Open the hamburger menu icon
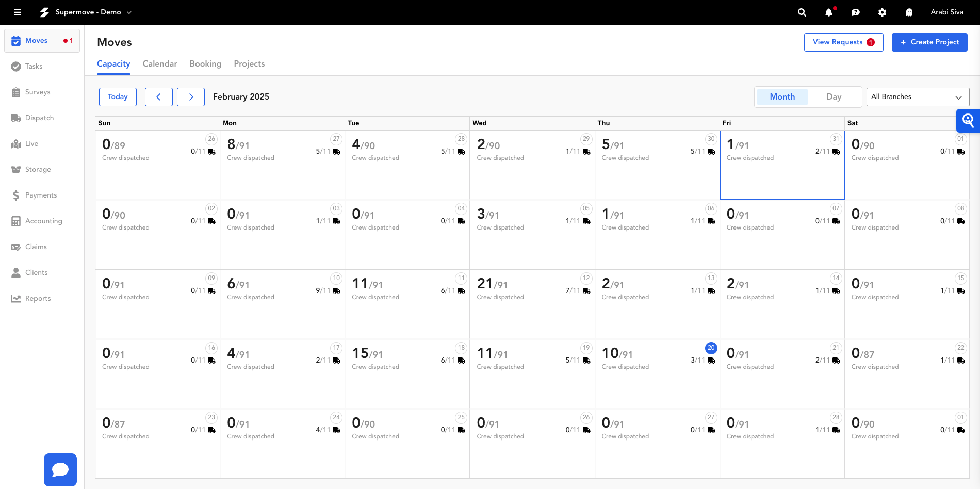The image size is (980, 489). tap(18, 12)
